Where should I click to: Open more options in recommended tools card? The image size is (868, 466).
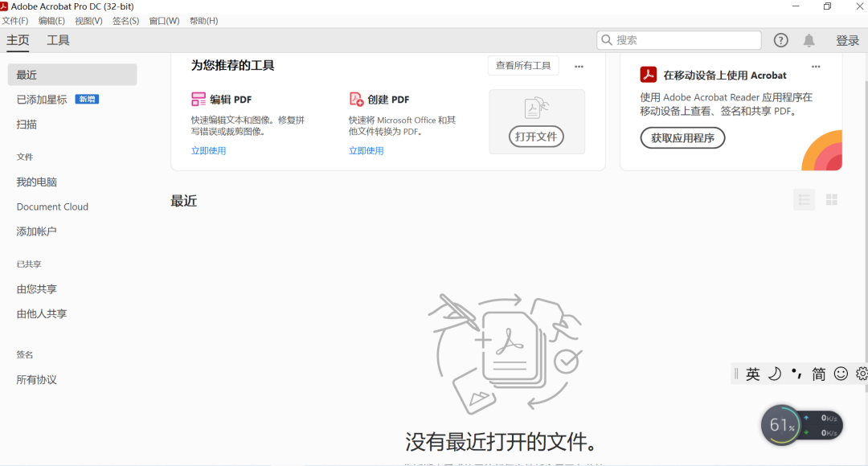pos(579,67)
